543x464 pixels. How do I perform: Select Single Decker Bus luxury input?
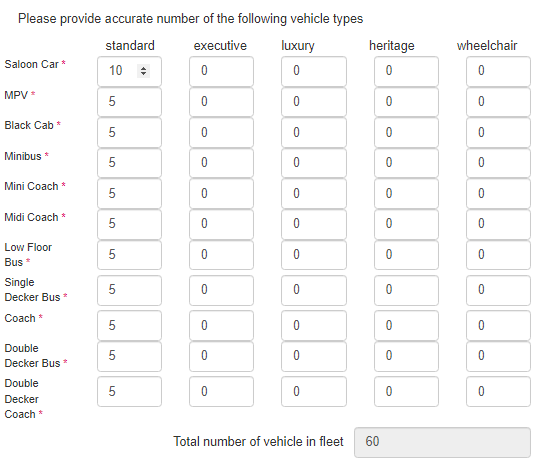pos(314,290)
